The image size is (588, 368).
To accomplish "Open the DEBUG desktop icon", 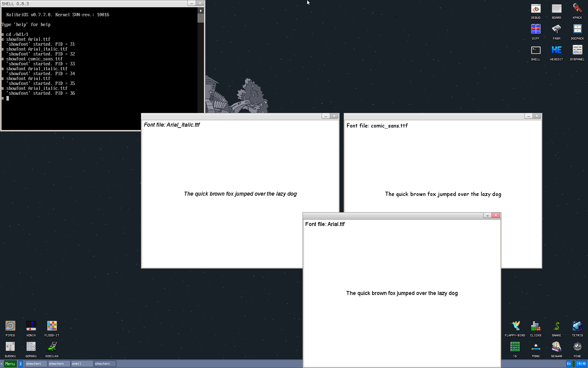I will (536, 9).
